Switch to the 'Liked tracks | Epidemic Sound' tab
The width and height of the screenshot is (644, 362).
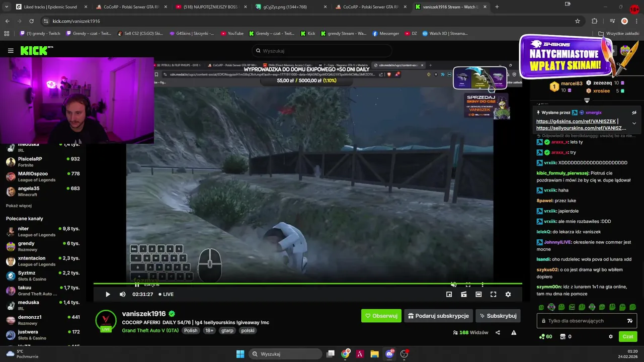point(51,7)
